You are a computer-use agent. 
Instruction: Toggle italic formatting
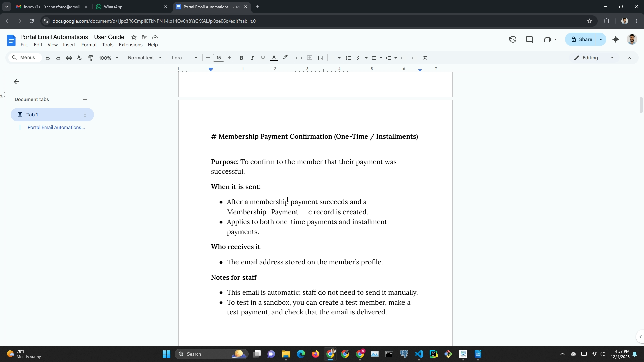click(252, 58)
